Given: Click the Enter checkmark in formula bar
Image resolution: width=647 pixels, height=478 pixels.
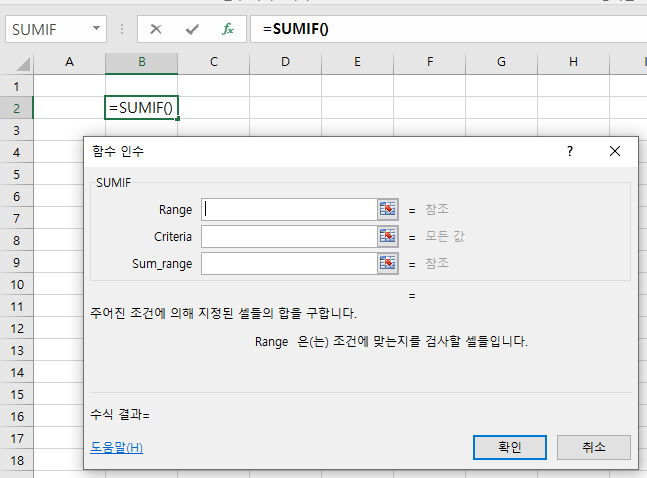Looking at the screenshot, I should point(192,29).
